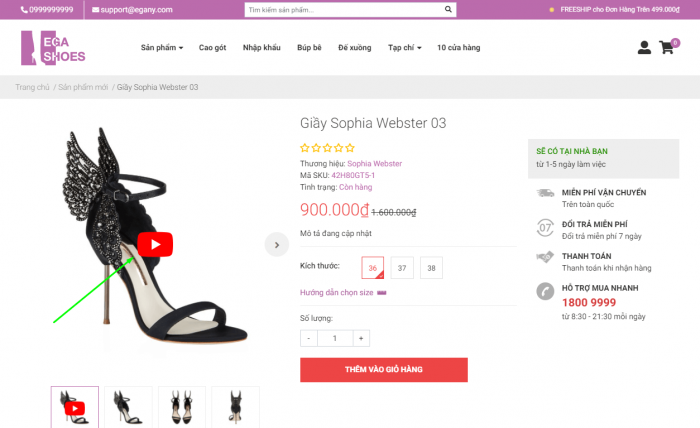Viewport: 700px width, 428px height.
Task: Select the second product thumbnail
Action: point(128,406)
